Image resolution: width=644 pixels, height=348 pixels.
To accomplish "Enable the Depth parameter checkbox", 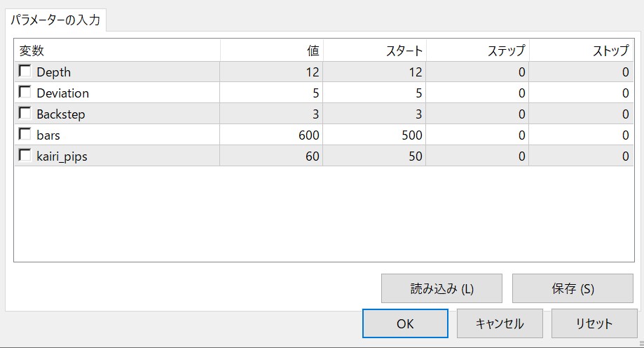I will 25,71.
